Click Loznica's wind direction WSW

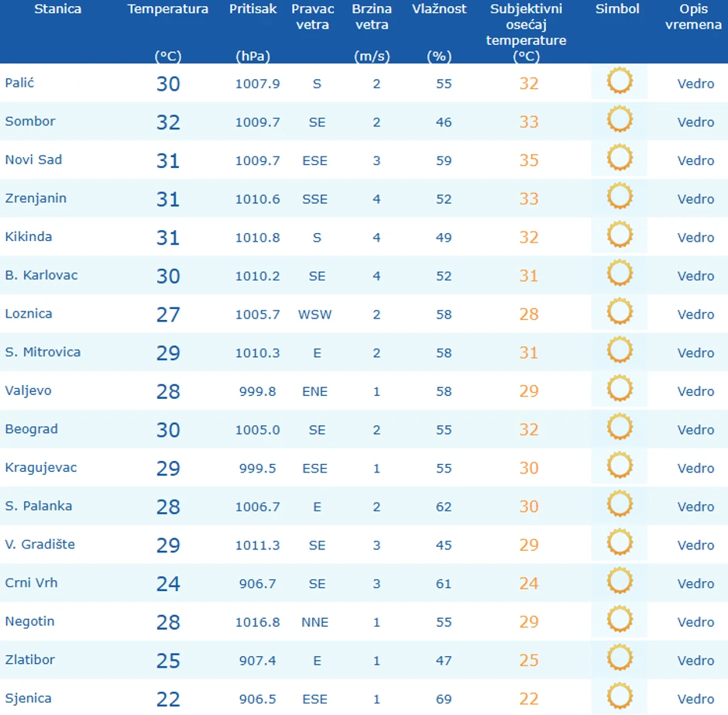314,315
